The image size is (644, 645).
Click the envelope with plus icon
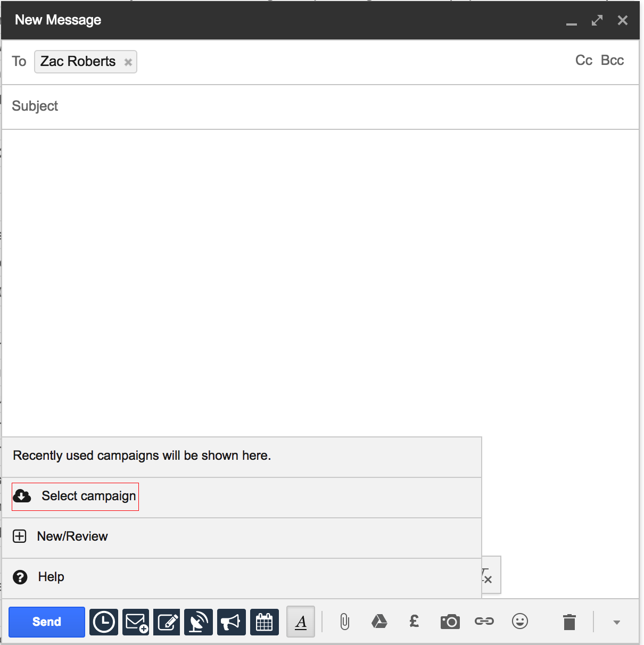(x=136, y=622)
